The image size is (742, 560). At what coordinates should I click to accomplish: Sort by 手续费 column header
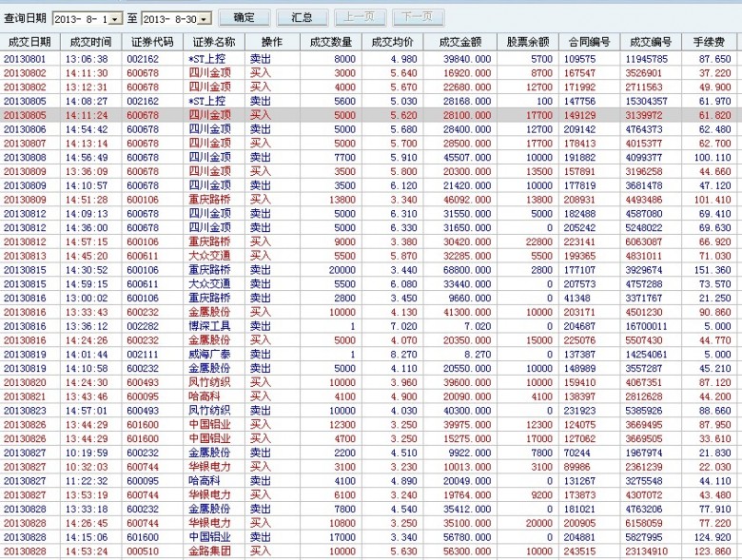point(709,42)
